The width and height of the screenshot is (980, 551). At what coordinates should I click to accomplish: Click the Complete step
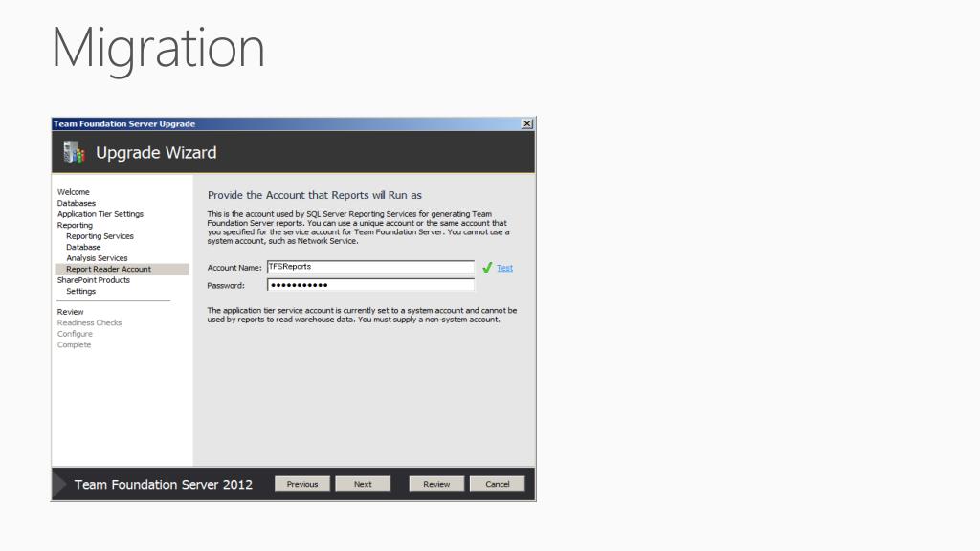tap(74, 344)
